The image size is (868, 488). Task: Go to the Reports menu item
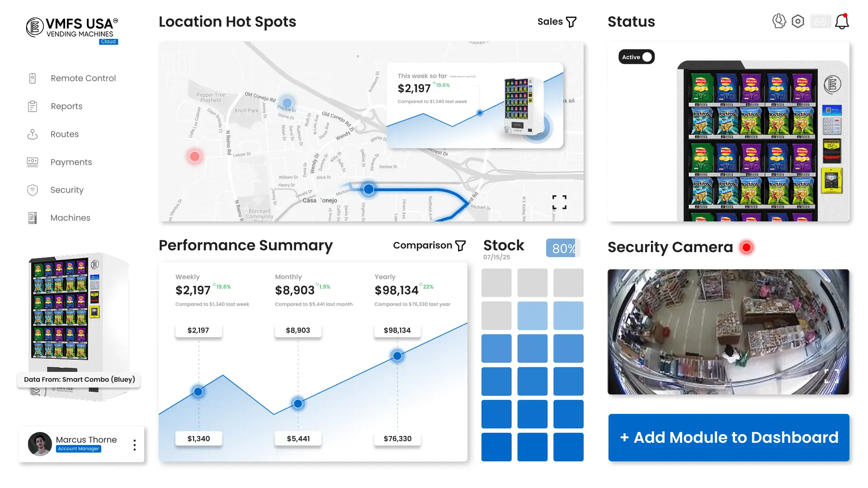66,106
